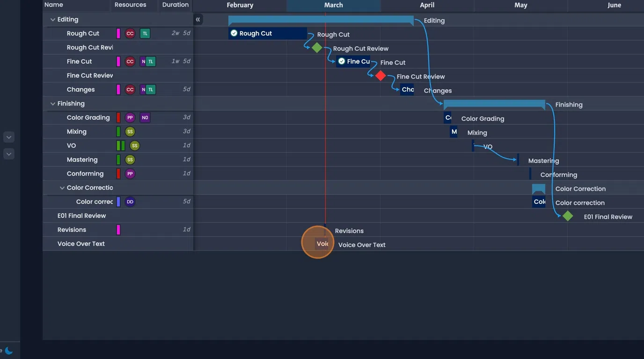Select the TL resource badge on Rough Cut row
644x359 pixels.
point(145,33)
